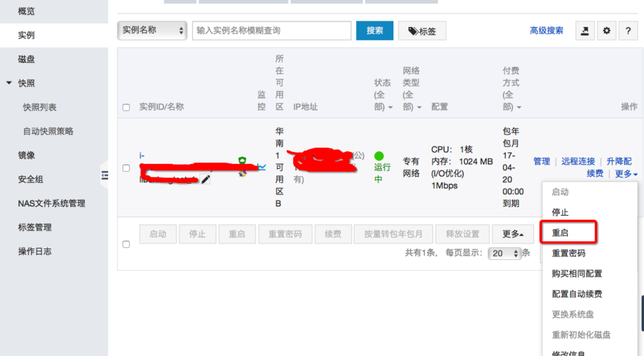644x356 pixels.
Task: Open 快照列表 in the sidebar
Action: (39, 108)
